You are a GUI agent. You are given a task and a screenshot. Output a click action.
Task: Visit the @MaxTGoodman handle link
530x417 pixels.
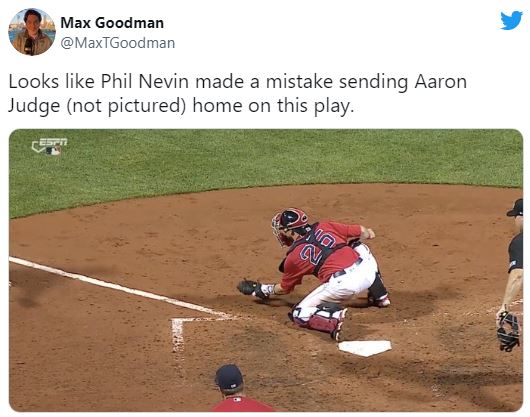click(118, 43)
